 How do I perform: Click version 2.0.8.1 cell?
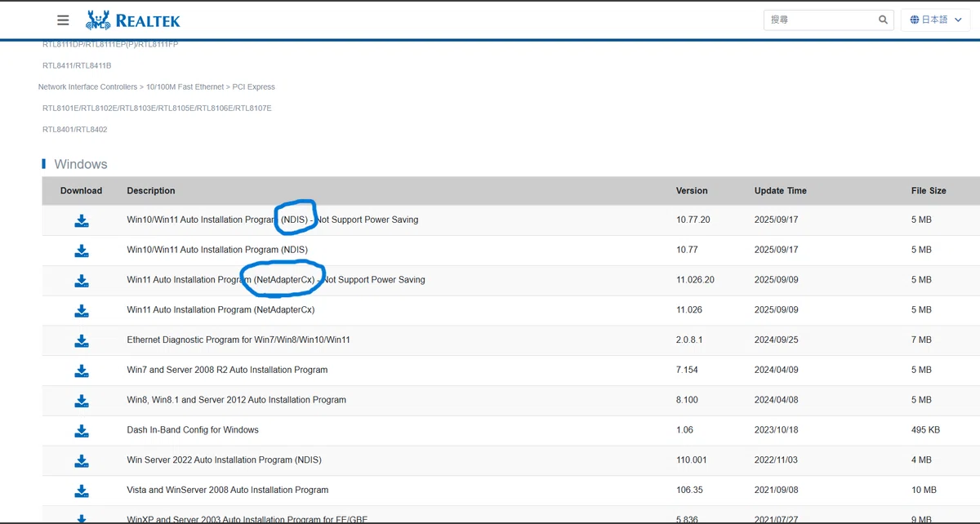689,340
